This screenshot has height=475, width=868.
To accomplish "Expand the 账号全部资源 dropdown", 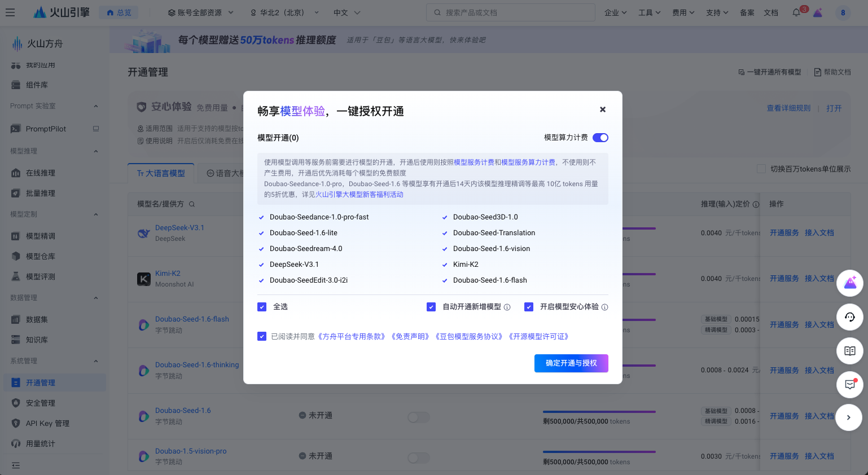I will tap(201, 12).
